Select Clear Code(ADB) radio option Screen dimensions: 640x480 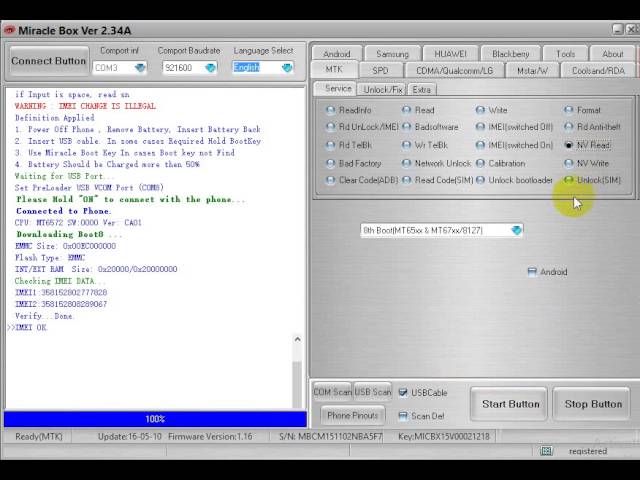coord(362,180)
